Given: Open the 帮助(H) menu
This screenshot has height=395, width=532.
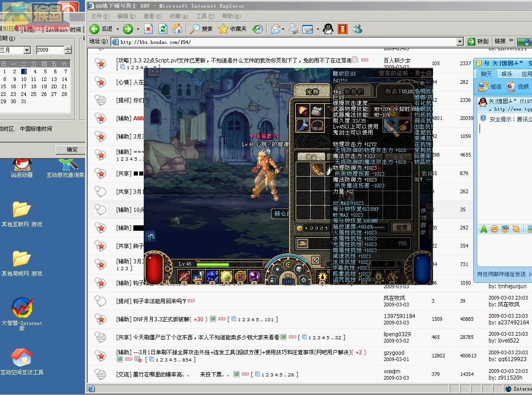Looking at the screenshot, I should click(231, 16).
